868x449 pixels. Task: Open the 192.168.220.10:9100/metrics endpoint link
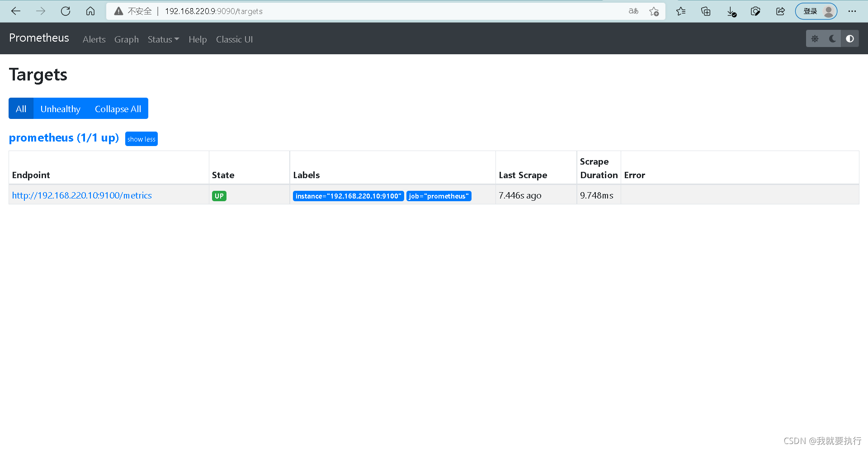tap(82, 195)
